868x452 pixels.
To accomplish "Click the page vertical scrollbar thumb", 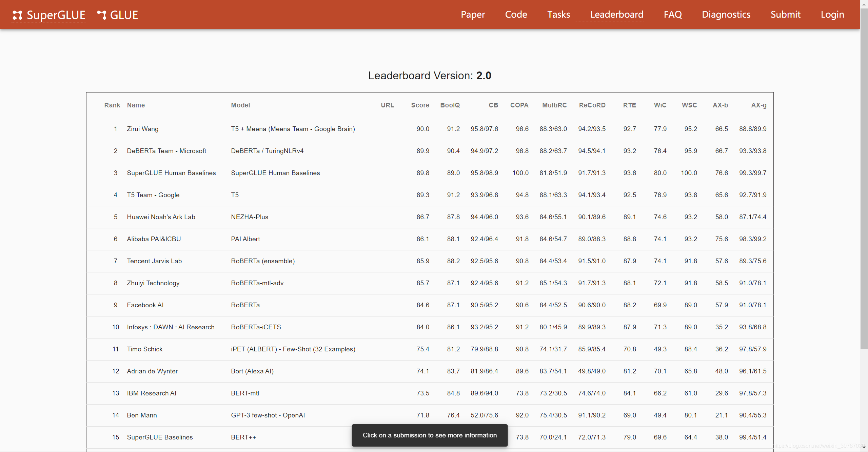I will point(864,180).
